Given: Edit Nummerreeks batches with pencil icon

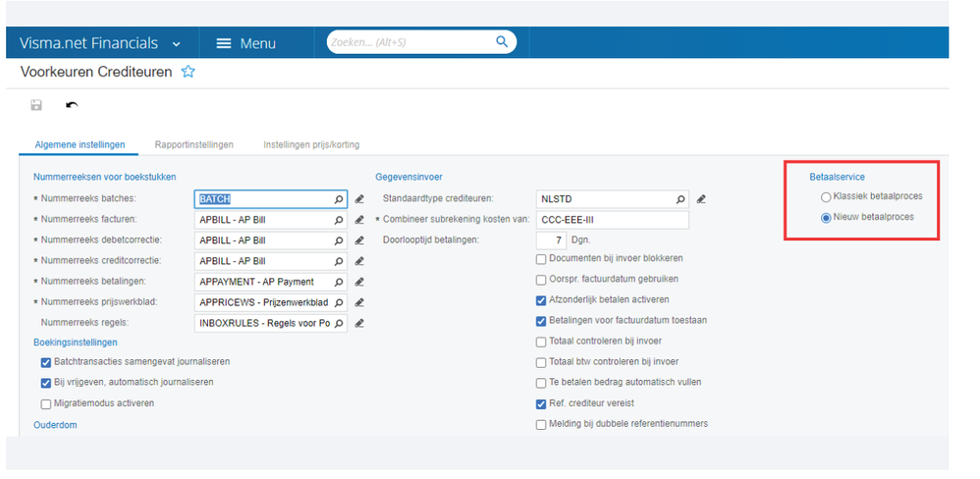Looking at the screenshot, I should coord(358,199).
